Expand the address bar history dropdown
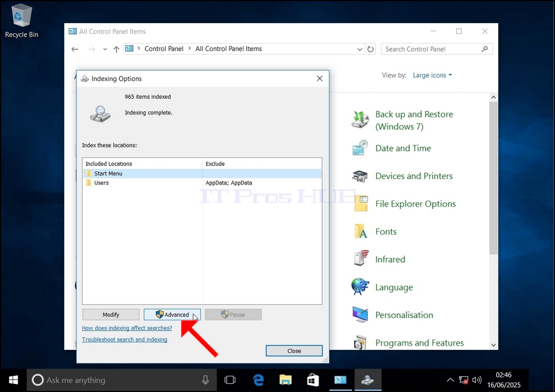 (x=360, y=49)
